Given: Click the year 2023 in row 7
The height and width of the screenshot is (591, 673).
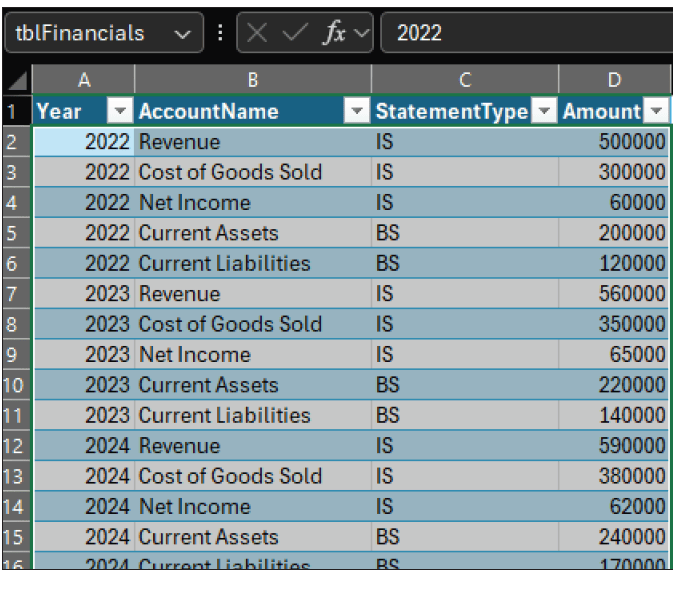Looking at the screenshot, I should 84,294.
